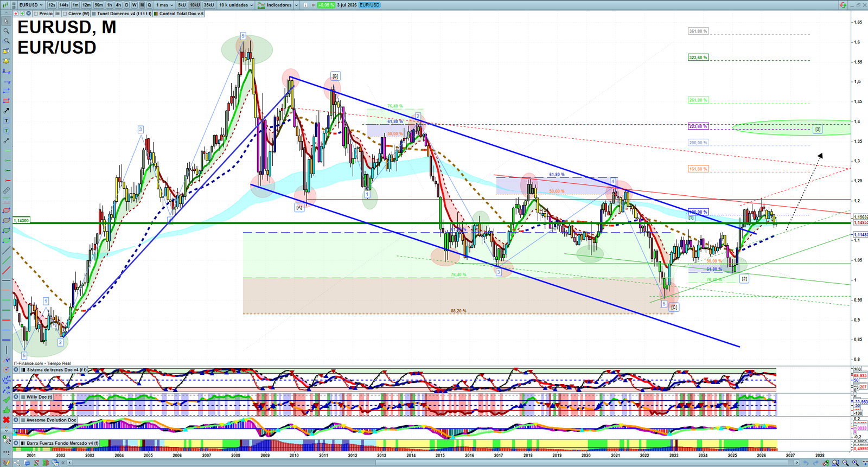This screenshot has height=467, width=868.
Task: Click the orange target cursor tool
Action: pos(7,370)
